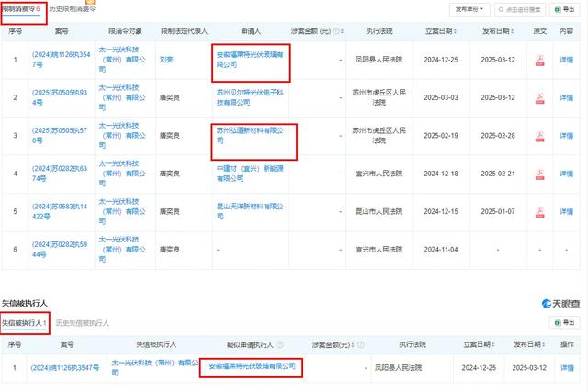
Task: Click 苏州市虎丘区人民法院 in row filed 2025-03-03
Action: [x=379, y=97]
